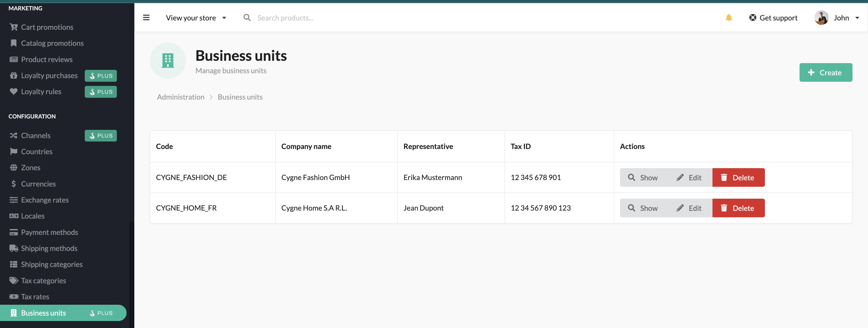
Task: Click the Create business unit button
Action: point(826,72)
